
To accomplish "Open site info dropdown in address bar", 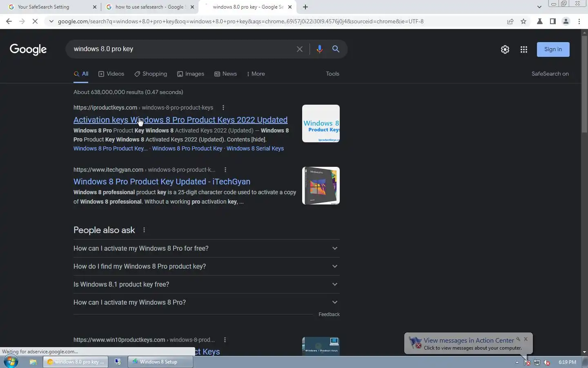I will coord(51,21).
